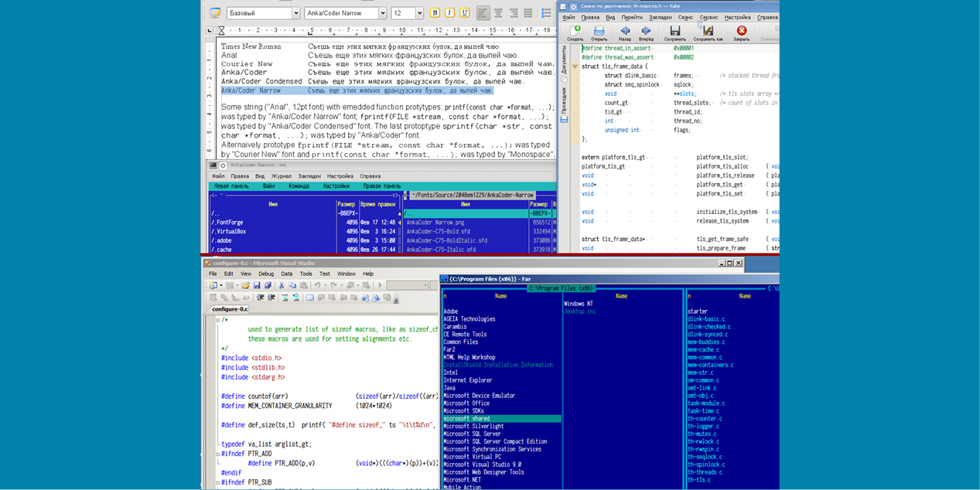The image size is (980, 490).
Task: Collapse struct tls_frame_data fold marker in Kate
Action: coord(575,66)
